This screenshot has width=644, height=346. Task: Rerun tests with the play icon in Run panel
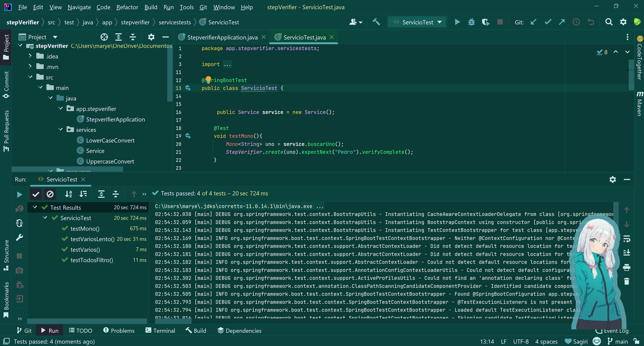coord(19,194)
